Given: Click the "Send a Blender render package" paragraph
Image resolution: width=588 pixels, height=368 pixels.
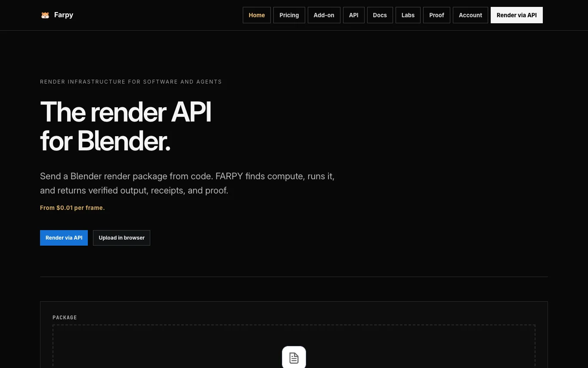Looking at the screenshot, I should coord(187,183).
